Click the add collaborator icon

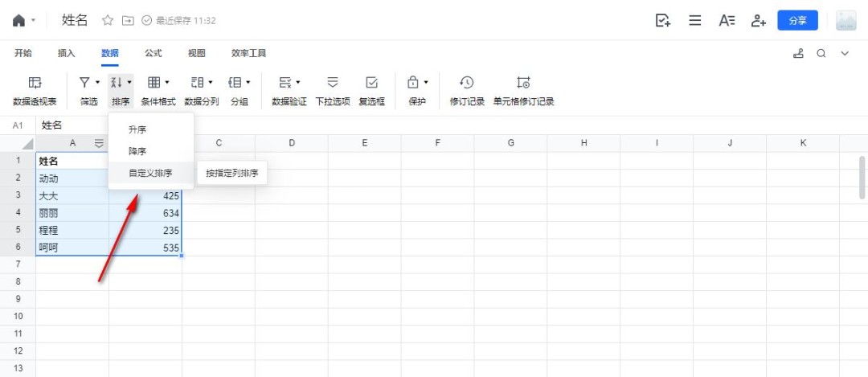[x=758, y=21]
